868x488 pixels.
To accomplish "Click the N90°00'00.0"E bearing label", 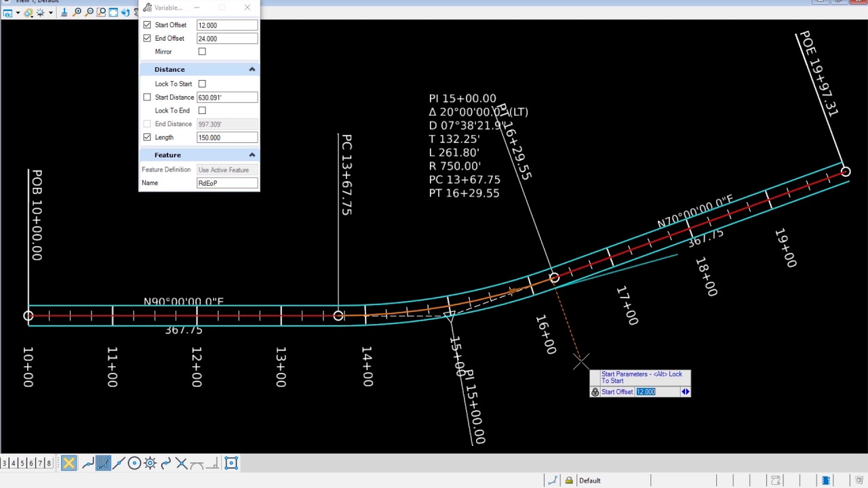I will 183,302.
